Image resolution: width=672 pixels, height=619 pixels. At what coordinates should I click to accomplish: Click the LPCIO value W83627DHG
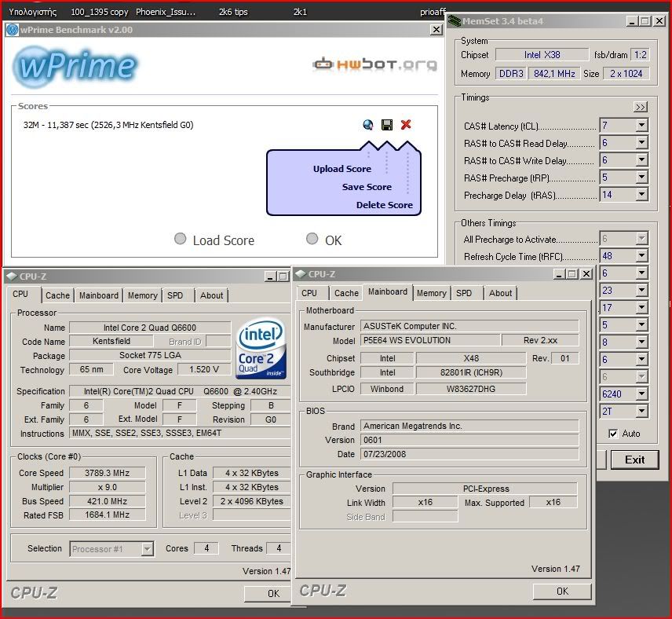471,389
